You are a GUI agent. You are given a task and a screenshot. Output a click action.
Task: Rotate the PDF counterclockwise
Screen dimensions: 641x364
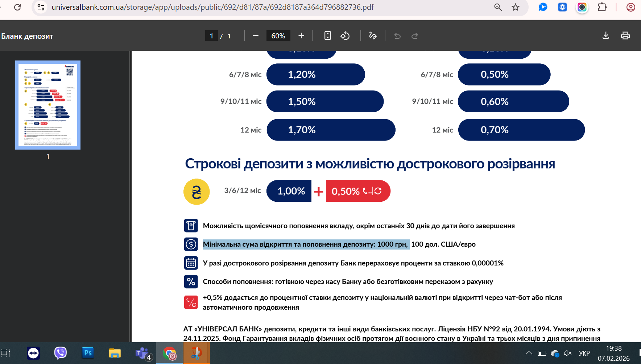click(x=345, y=35)
